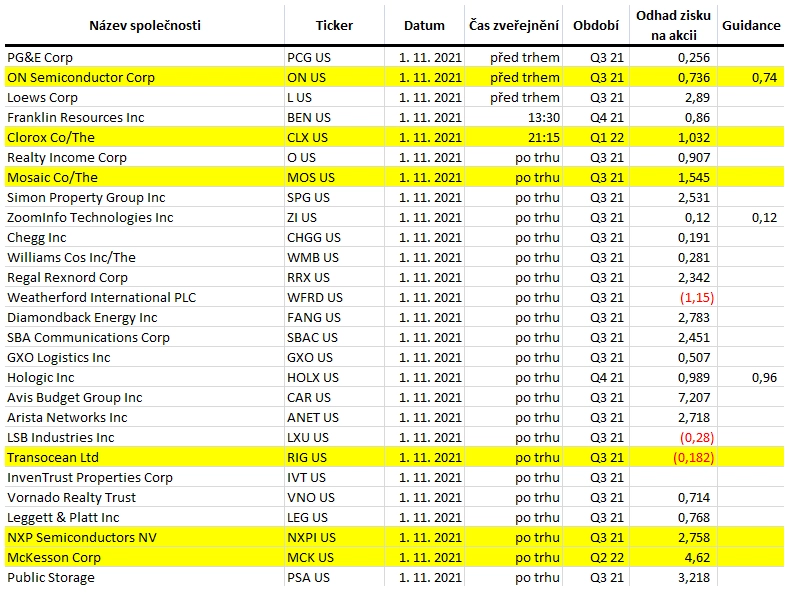Image resolution: width=790 pixels, height=594 pixels.
Task: Click the 'Název společnosti' column header
Action: click(145, 26)
